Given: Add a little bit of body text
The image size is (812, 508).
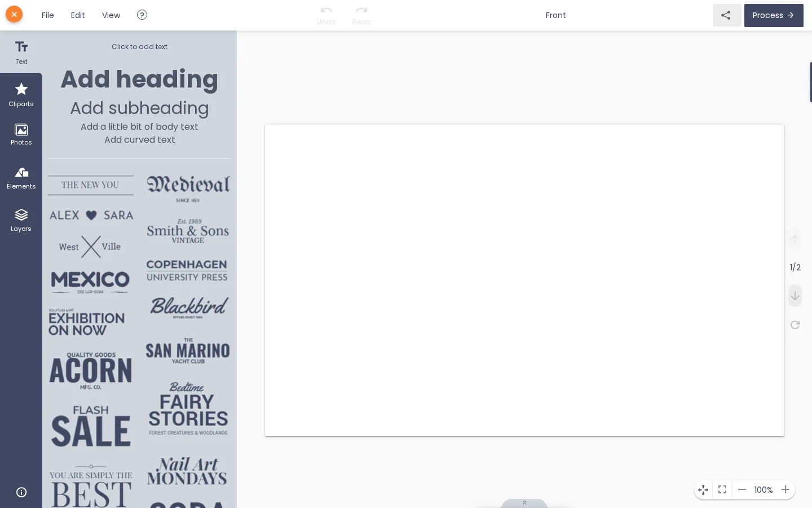Looking at the screenshot, I should click(x=139, y=126).
